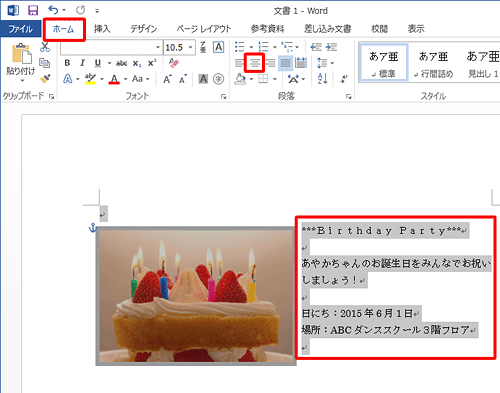
Task: Toggle character shading A icon
Action: [203, 79]
